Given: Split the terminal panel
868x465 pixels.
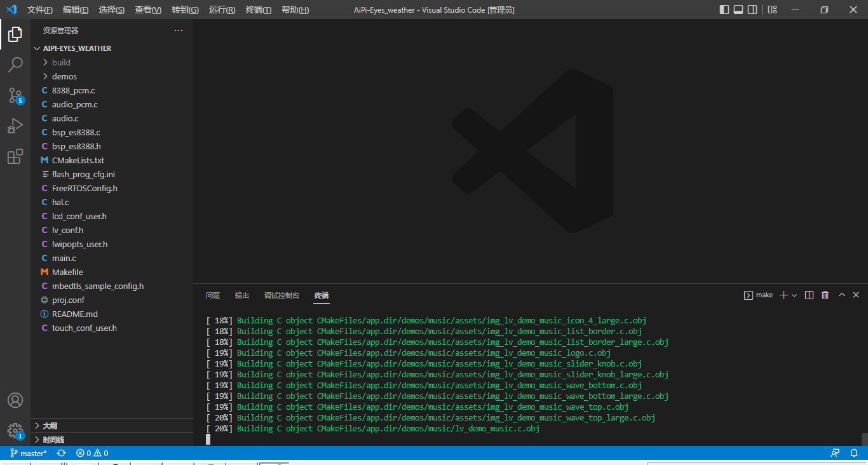Looking at the screenshot, I should tap(809, 295).
